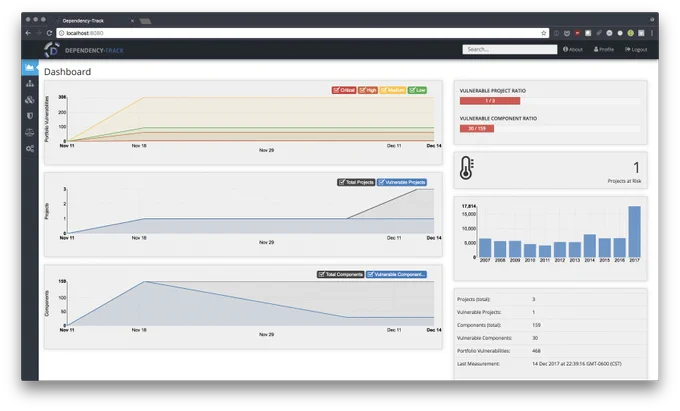Image resolution: width=680 pixels, height=411 pixels.
Task: Click the 'Dashboard' page heading
Action: (68, 72)
